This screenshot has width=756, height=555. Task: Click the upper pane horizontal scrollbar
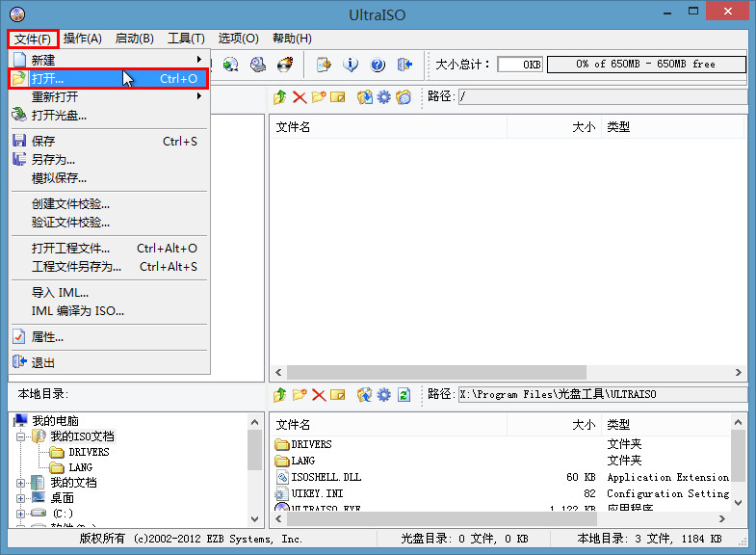(x=437, y=372)
